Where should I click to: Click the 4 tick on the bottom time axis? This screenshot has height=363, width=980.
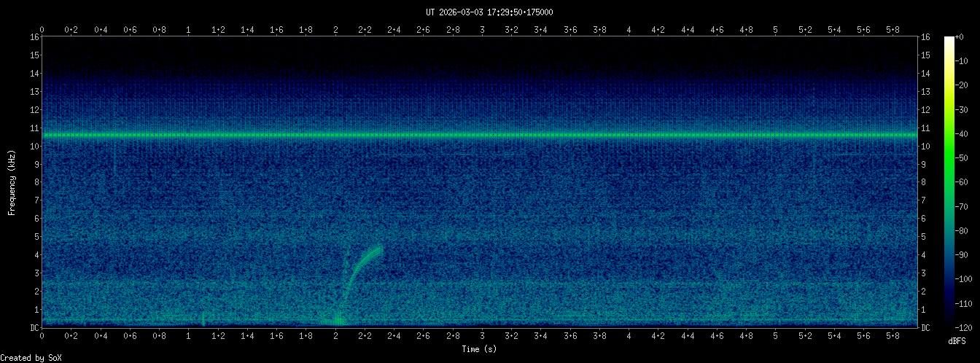click(x=629, y=336)
